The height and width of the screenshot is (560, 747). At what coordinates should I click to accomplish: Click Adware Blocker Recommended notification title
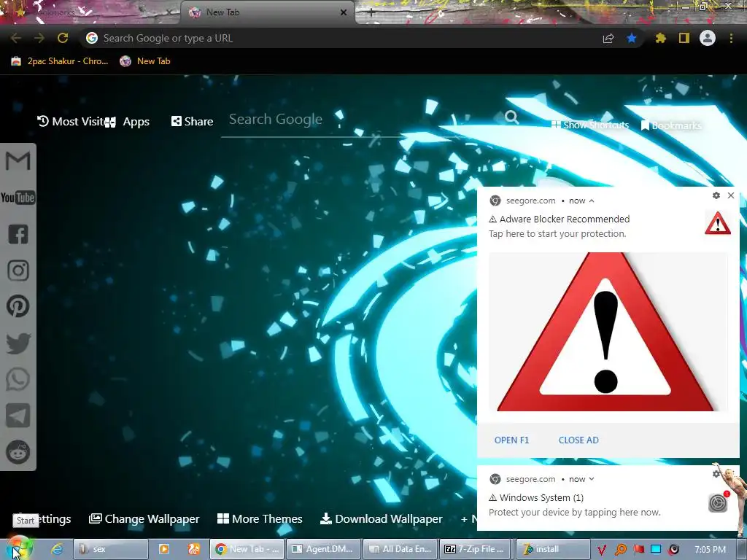[x=560, y=219]
